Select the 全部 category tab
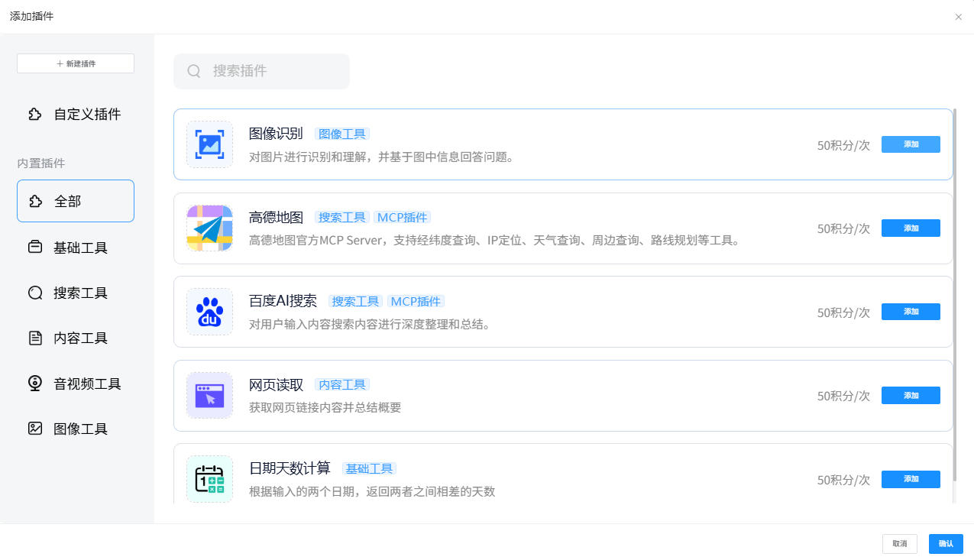Screen dimensions: 974x560 click(x=76, y=201)
